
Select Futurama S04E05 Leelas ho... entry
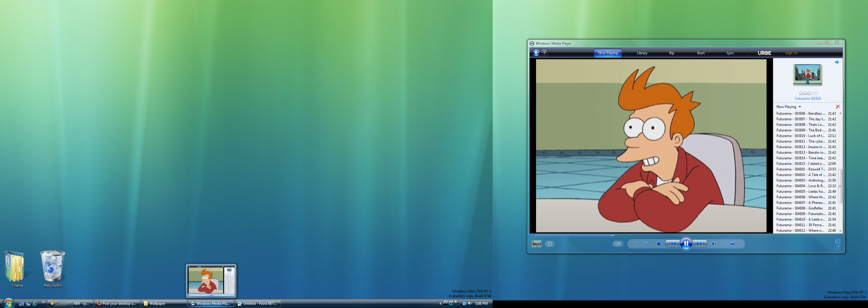click(806, 192)
